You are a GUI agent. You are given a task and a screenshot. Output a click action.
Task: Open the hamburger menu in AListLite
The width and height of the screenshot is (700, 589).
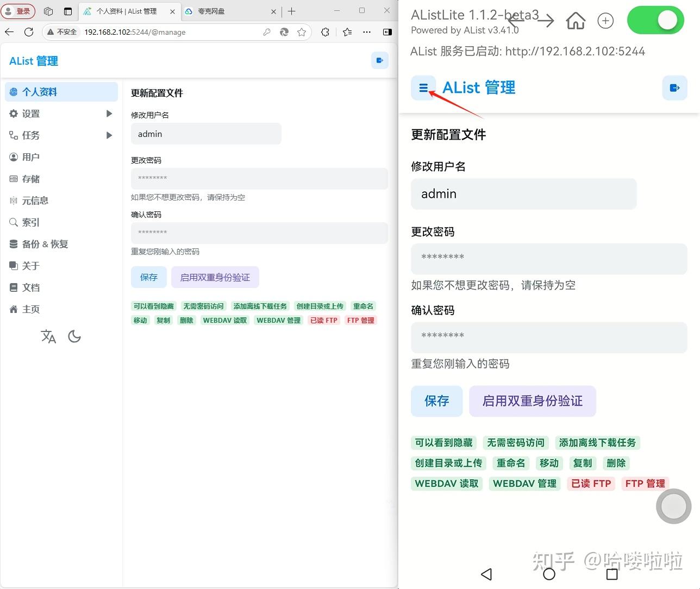[x=423, y=87]
